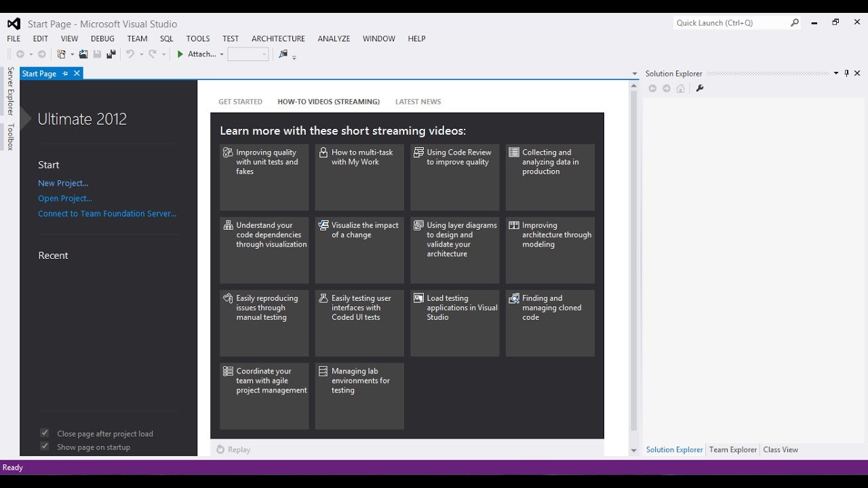Close the Start Page tab
The height and width of the screenshot is (488, 868).
(x=77, y=73)
